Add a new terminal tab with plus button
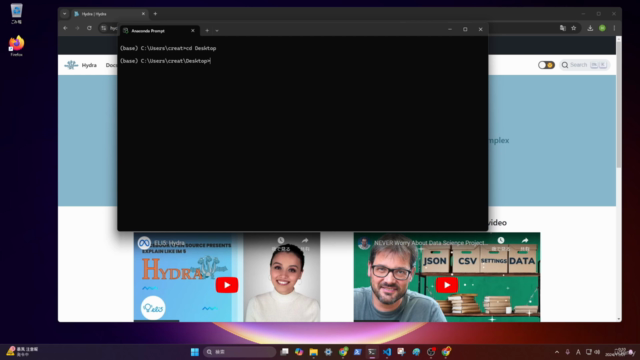 tap(207, 31)
